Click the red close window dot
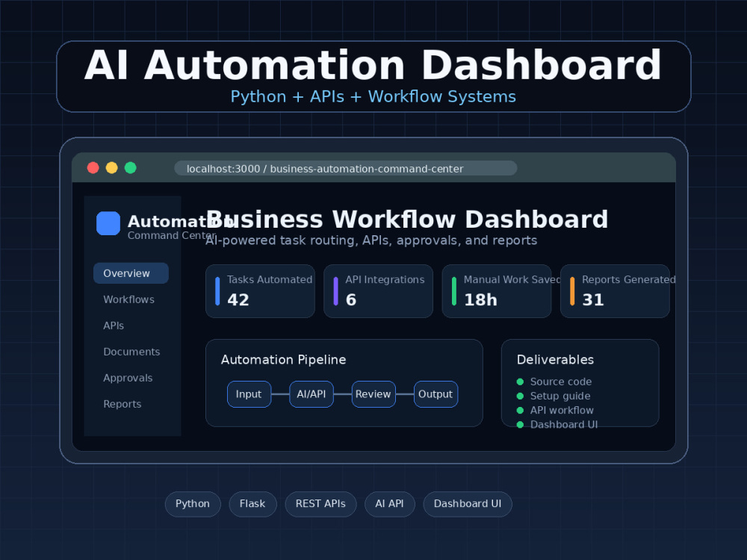The image size is (747, 560). click(x=93, y=167)
